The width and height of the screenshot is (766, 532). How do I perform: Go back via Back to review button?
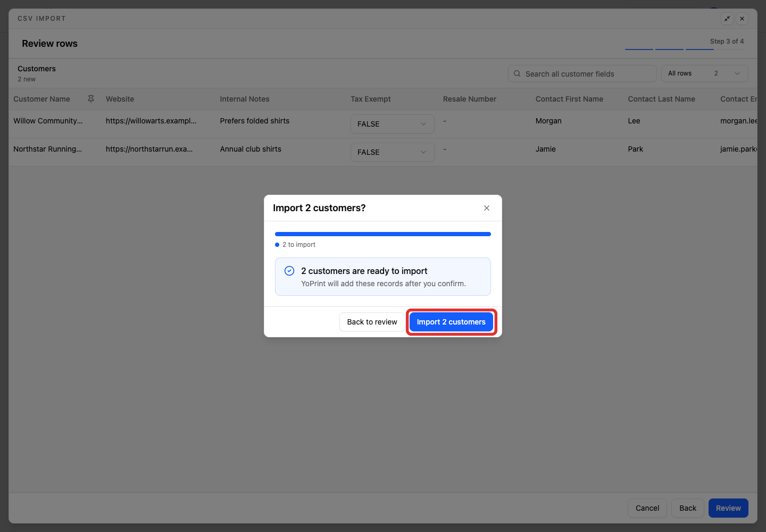pyautogui.click(x=372, y=322)
